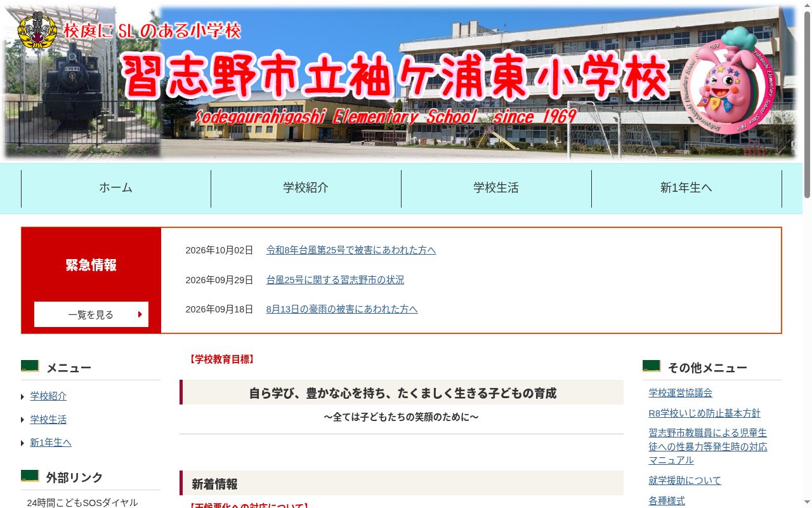812x508 pixels.
Task: Click the 〜全ては子どもたちの笑顔のために〜 text
Action: point(401,417)
